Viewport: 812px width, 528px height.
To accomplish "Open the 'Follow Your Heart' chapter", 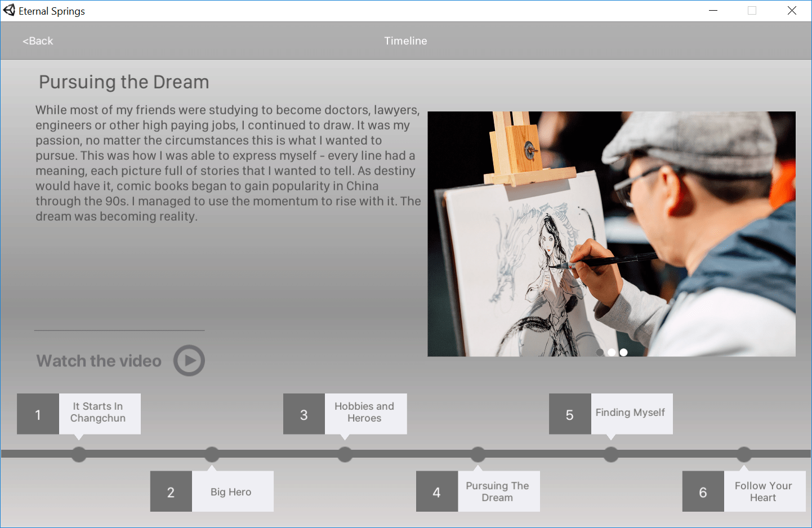I will (764, 491).
